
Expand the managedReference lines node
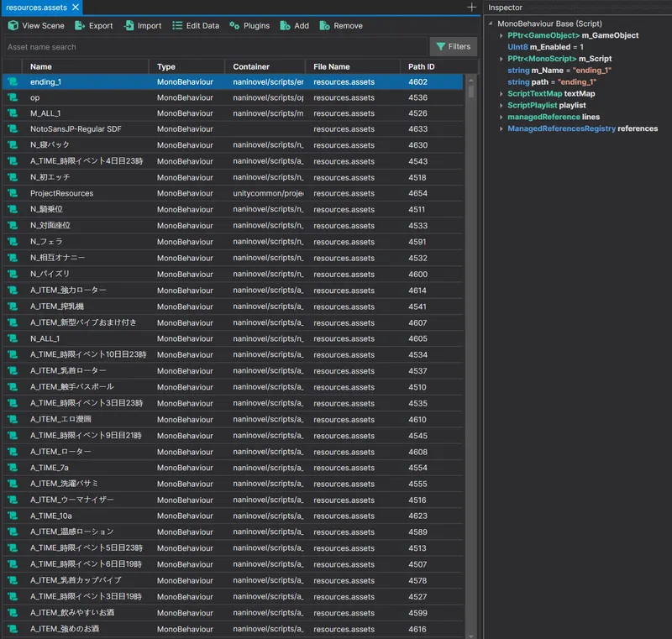tap(501, 117)
